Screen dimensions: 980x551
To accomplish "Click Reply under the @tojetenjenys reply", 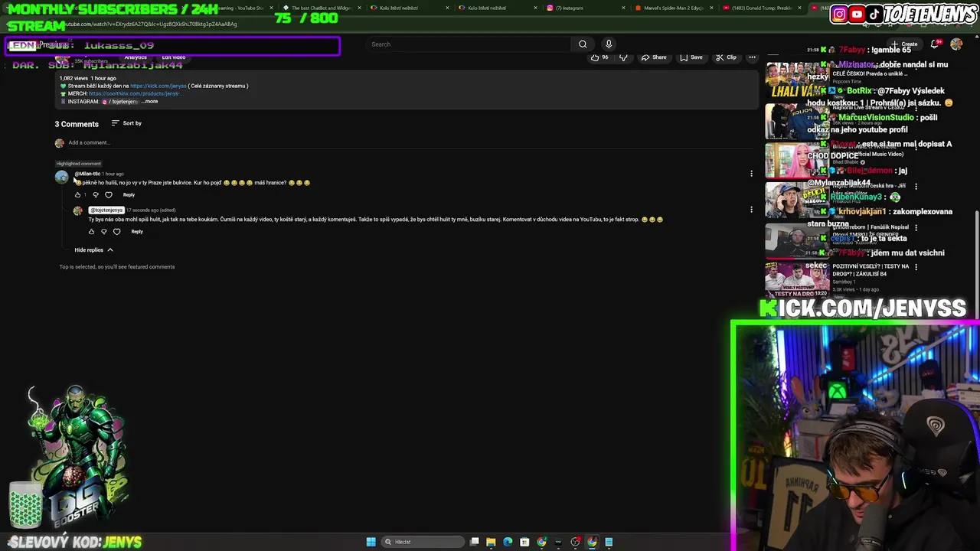I will [x=137, y=232].
